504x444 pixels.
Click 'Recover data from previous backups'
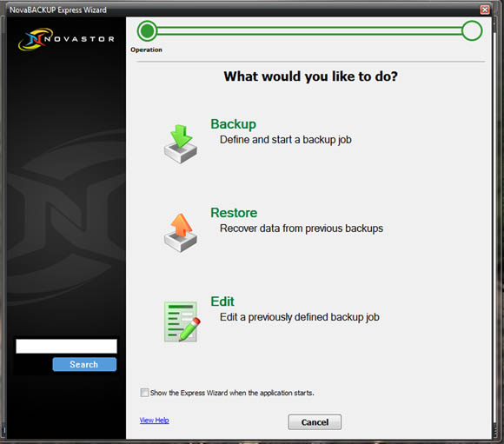click(302, 229)
